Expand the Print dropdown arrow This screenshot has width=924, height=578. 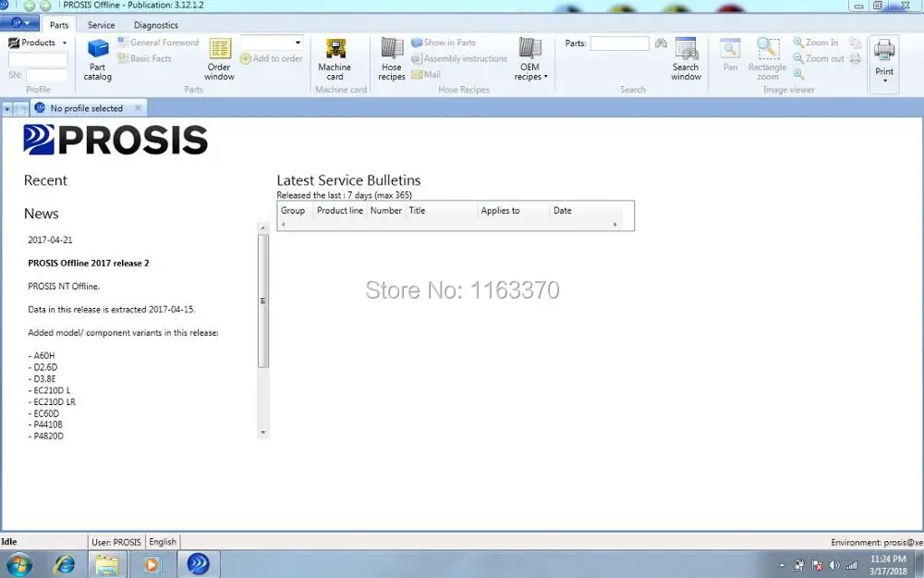[x=884, y=80]
